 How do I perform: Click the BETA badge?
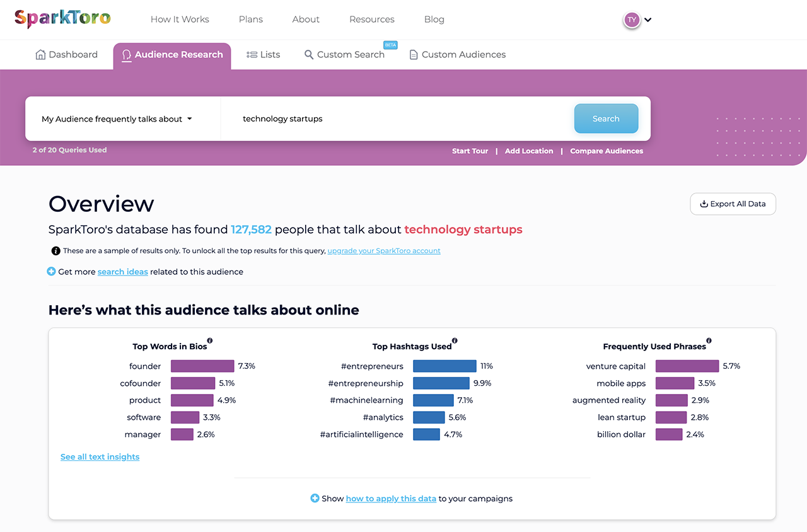(x=390, y=45)
